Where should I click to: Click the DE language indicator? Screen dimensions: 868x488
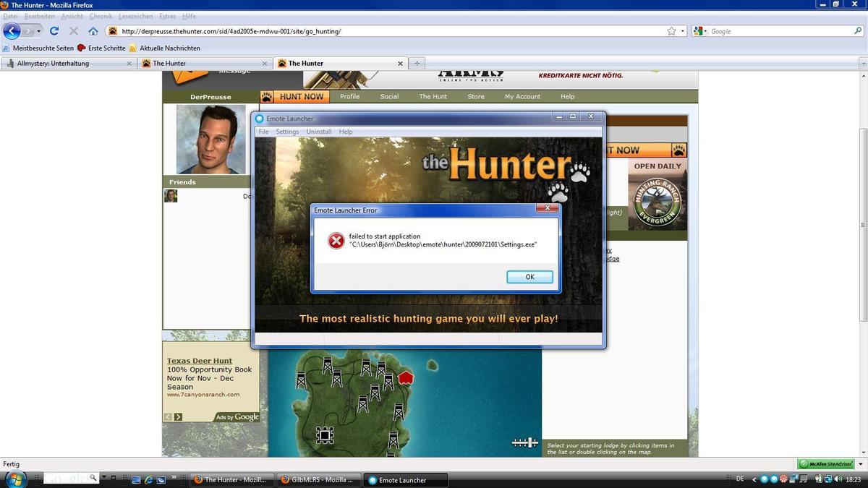(x=740, y=479)
